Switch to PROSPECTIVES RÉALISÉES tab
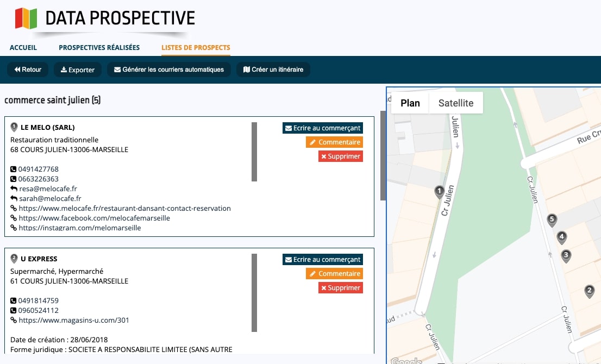Image resolution: width=601 pixels, height=364 pixels. 99,48
